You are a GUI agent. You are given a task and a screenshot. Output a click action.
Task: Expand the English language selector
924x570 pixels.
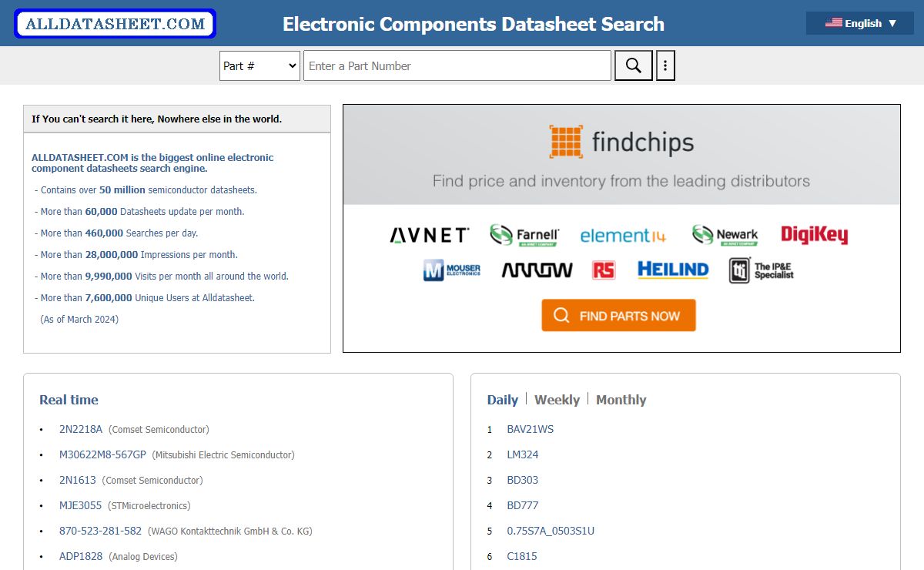[860, 23]
